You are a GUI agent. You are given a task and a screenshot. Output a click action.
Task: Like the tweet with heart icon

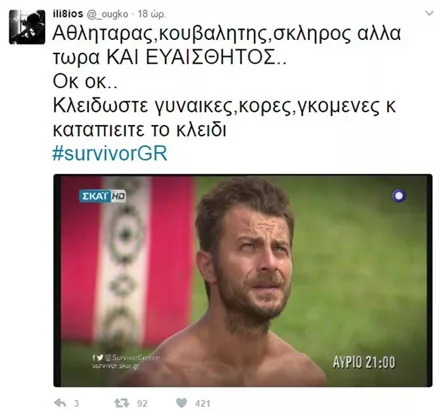click(182, 403)
